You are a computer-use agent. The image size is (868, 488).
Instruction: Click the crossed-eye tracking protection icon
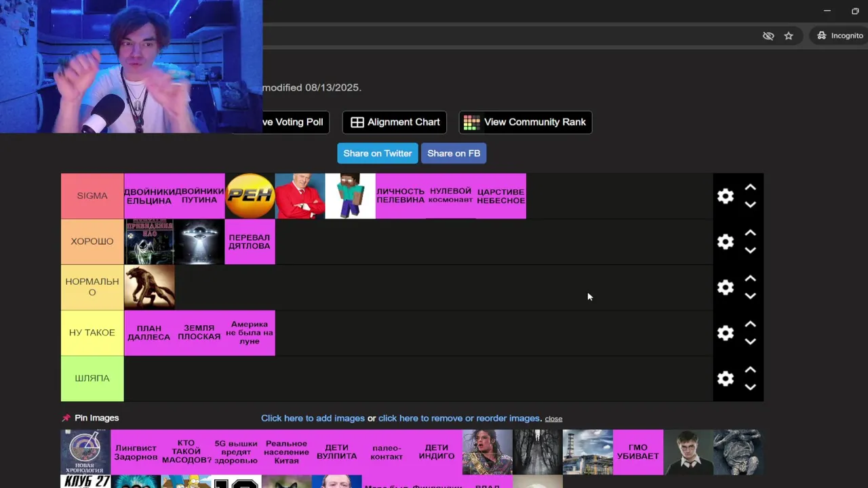(768, 36)
